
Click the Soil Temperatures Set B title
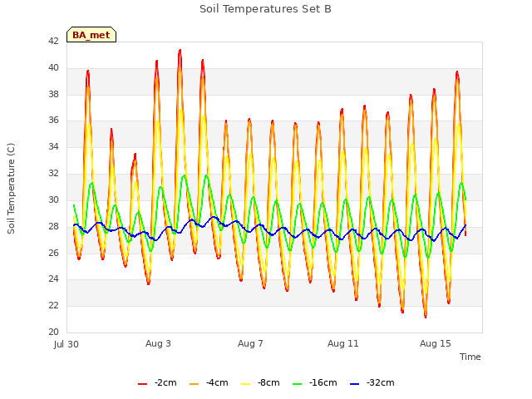265,9
